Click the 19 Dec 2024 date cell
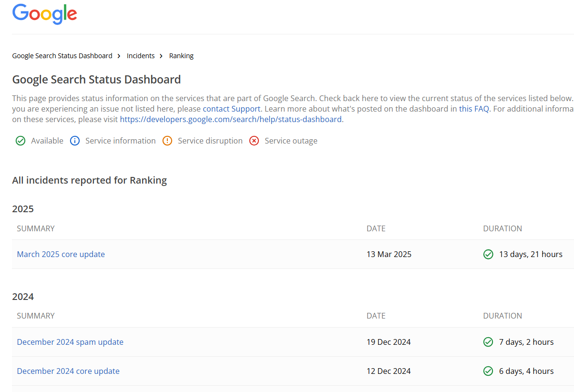This screenshot has height=392, width=574. click(389, 342)
